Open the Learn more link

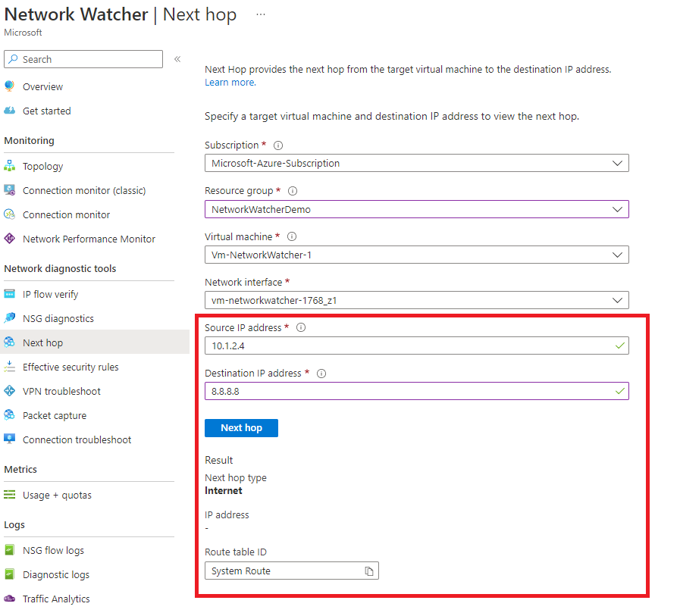click(224, 83)
